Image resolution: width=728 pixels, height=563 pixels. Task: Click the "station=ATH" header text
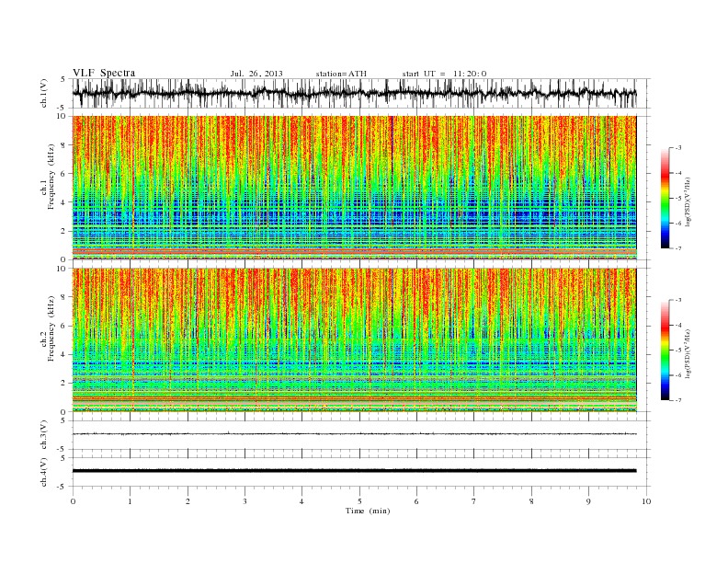pyautogui.click(x=341, y=74)
